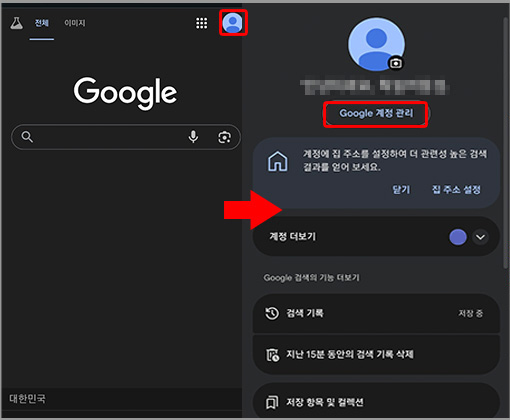Change profile photo via camera badge

(396, 63)
